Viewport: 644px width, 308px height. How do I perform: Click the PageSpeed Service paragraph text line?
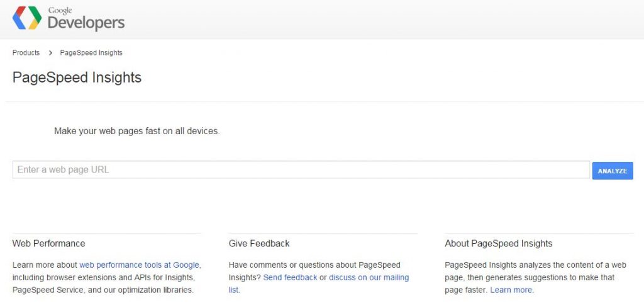[x=103, y=290]
